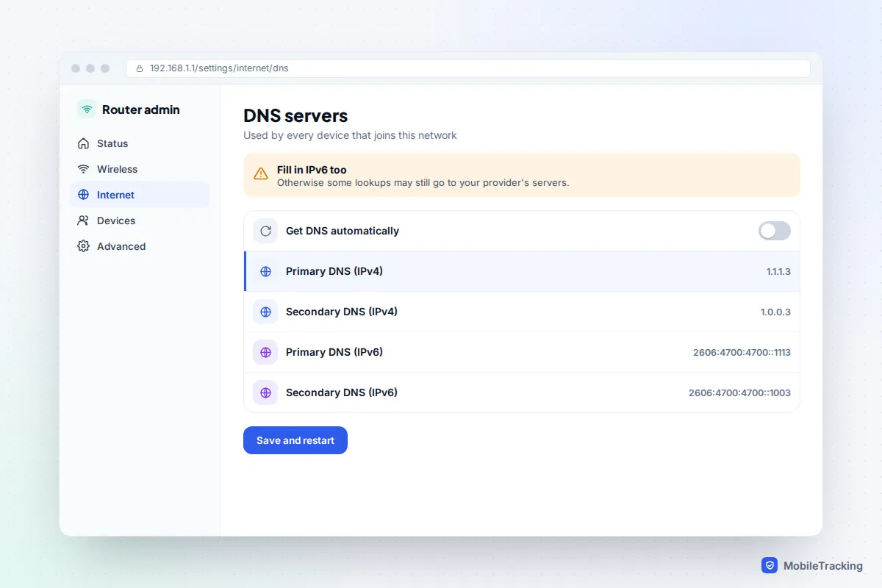The image size is (882, 588).
Task: Click the Fill in IPv6 too heading
Action: pyautogui.click(x=312, y=170)
